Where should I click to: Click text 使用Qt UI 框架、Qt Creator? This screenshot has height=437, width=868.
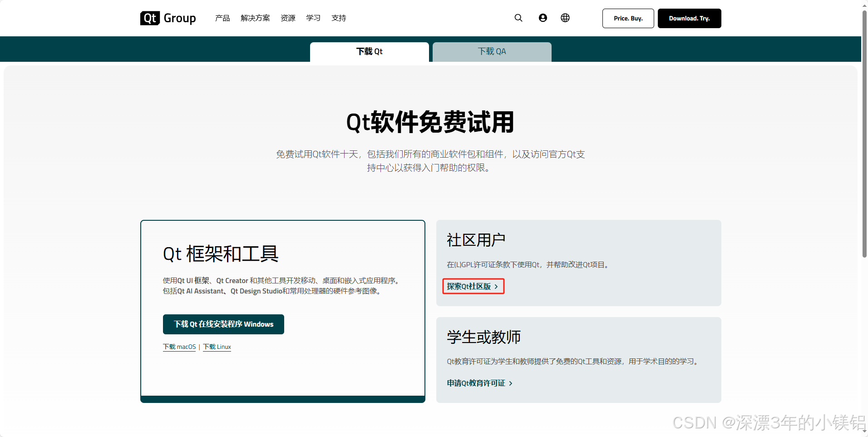(x=206, y=281)
